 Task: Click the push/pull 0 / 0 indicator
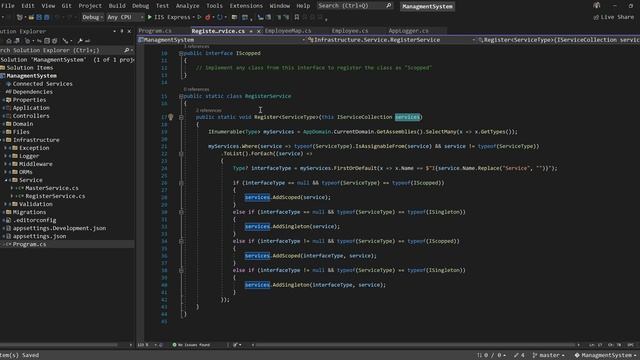(492, 355)
